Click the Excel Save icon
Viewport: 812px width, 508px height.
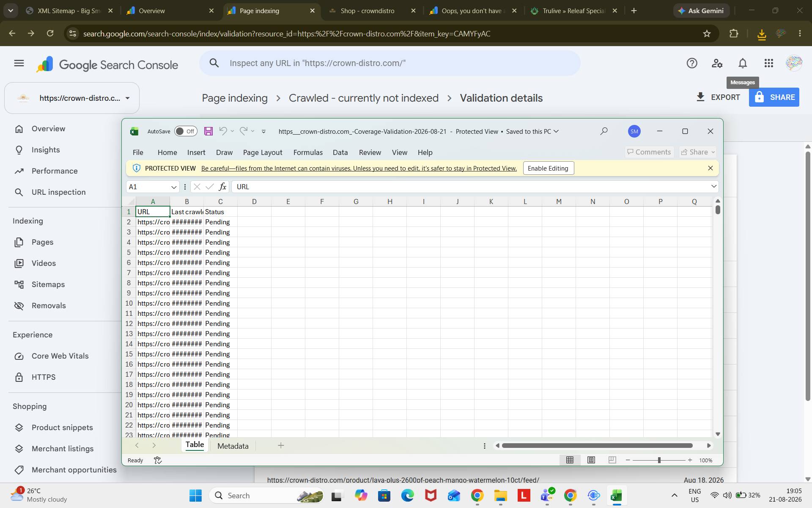tap(208, 131)
